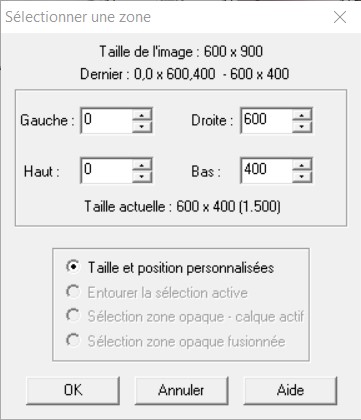
Task: Increase the Droite value with up arrow
Action: tap(302, 115)
